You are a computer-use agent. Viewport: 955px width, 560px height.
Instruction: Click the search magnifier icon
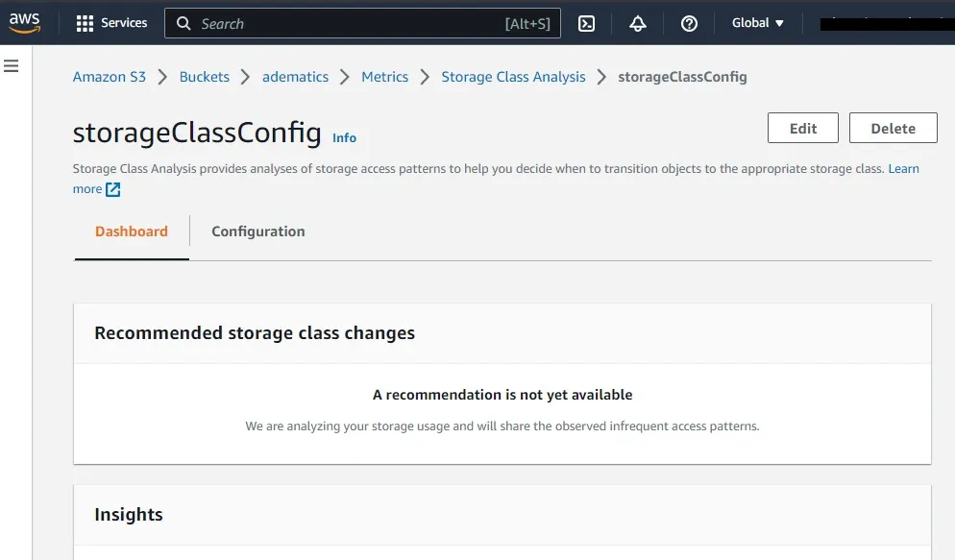pyautogui.click(x=184, y=24)
